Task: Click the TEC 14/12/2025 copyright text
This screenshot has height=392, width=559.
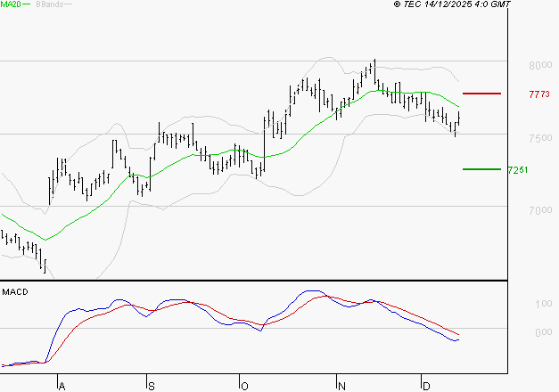Action: [452, 4]
